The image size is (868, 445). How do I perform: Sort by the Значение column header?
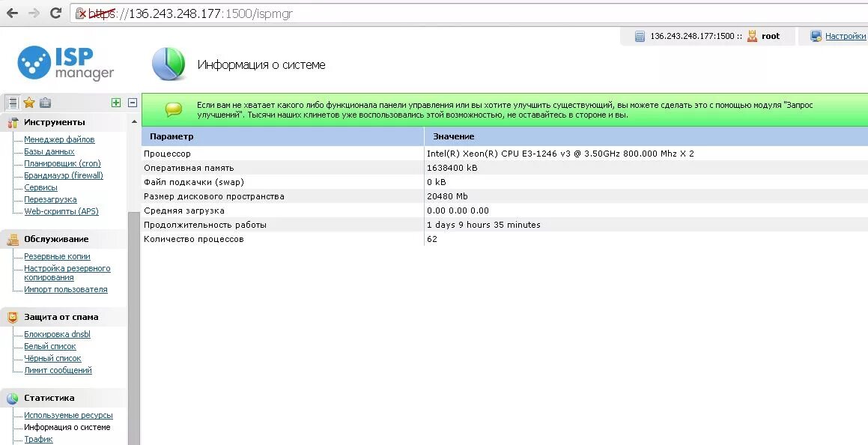click(x=646, y=136)
